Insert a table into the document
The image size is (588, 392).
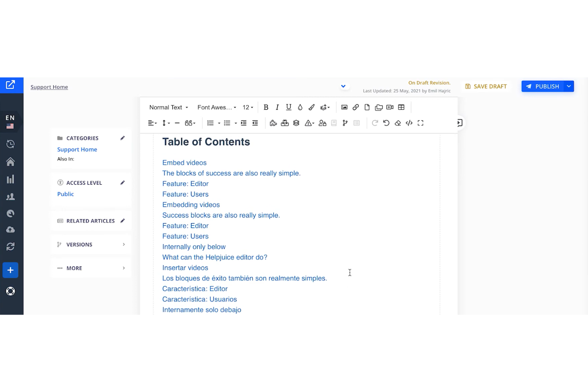coord(401,107)
